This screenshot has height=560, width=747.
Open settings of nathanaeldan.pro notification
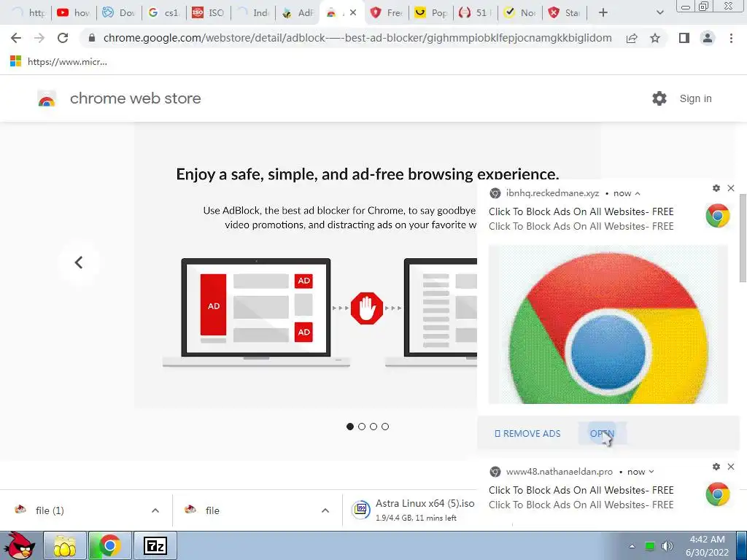click(716, 467)
